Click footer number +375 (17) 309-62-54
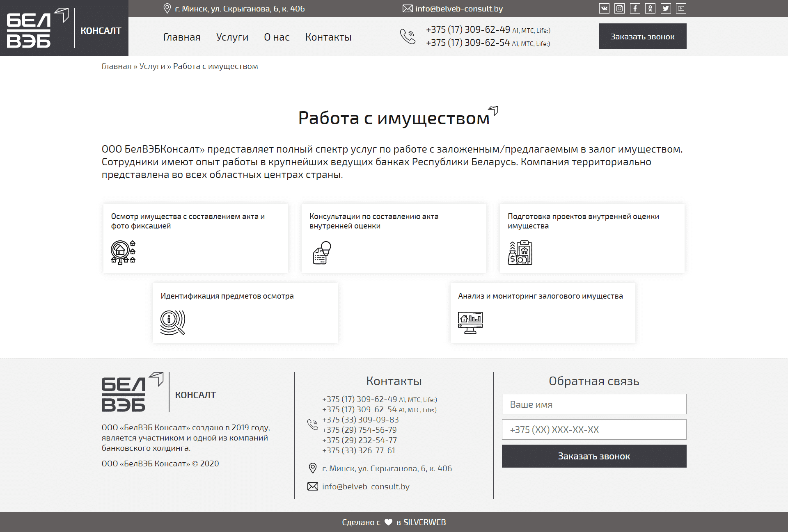This screenshot has width=788, height=532. click(360, 409)
